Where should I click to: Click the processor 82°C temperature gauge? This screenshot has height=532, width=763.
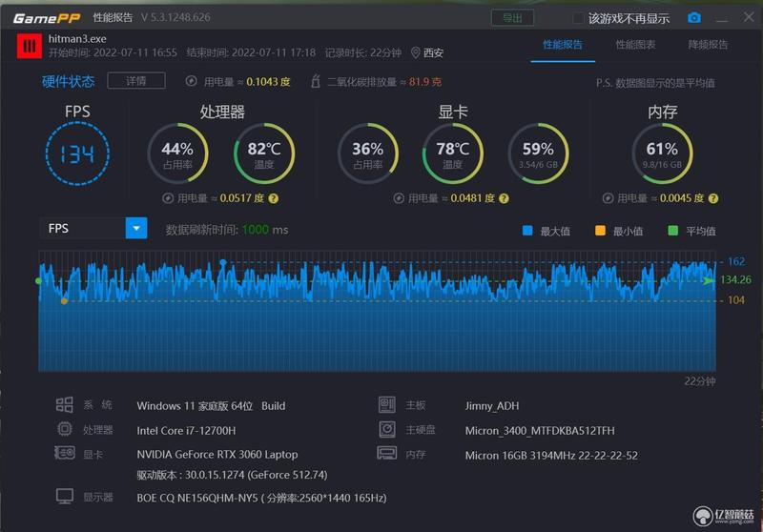coord(264,153)
